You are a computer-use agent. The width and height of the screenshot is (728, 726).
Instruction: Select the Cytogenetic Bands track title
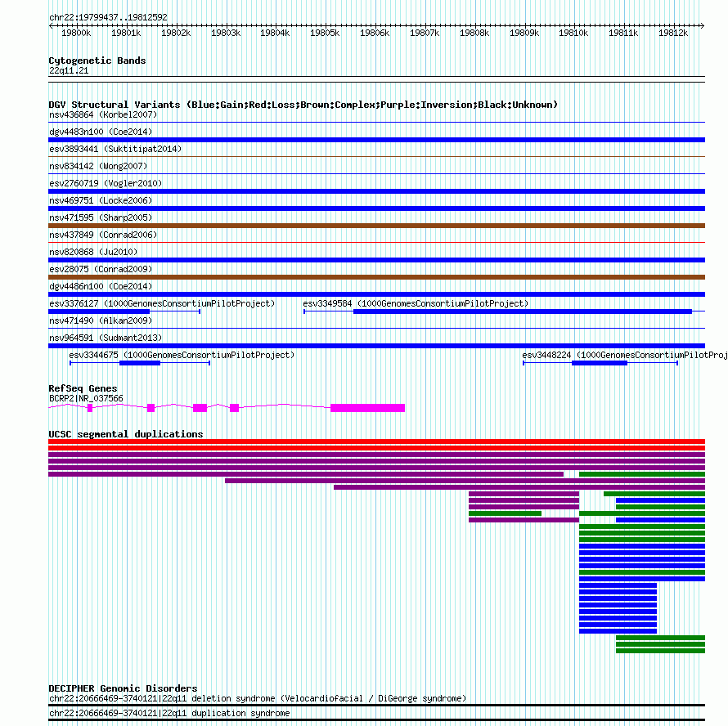click(97, 60)
